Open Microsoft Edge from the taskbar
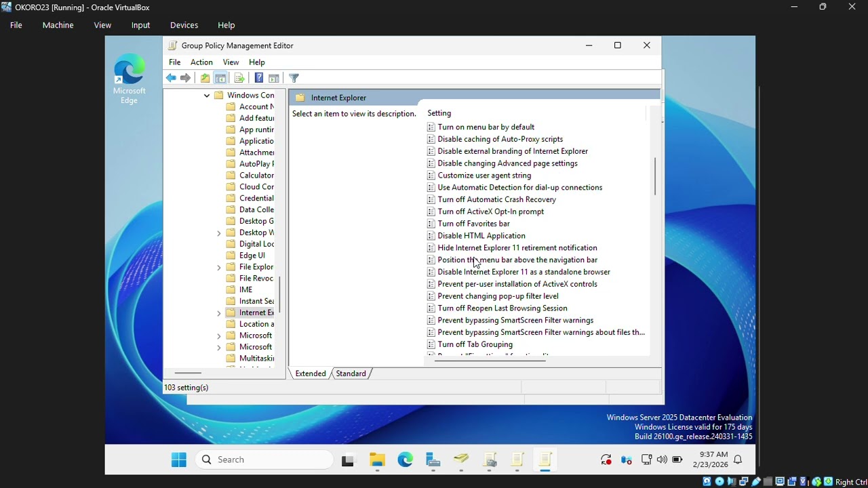This screenshot has height=488, width=868. [406, 460]
